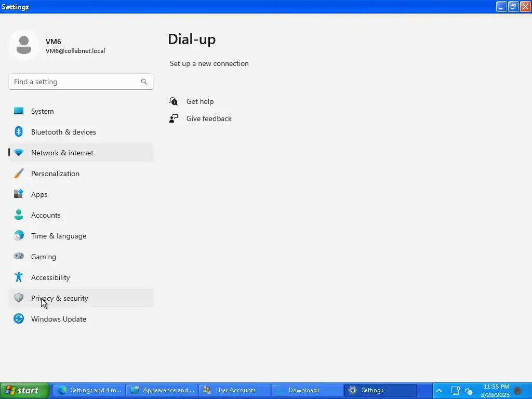Open Personalization settings
The height and width of the screenshot is (399, 532).
click(x=81, y=174)
